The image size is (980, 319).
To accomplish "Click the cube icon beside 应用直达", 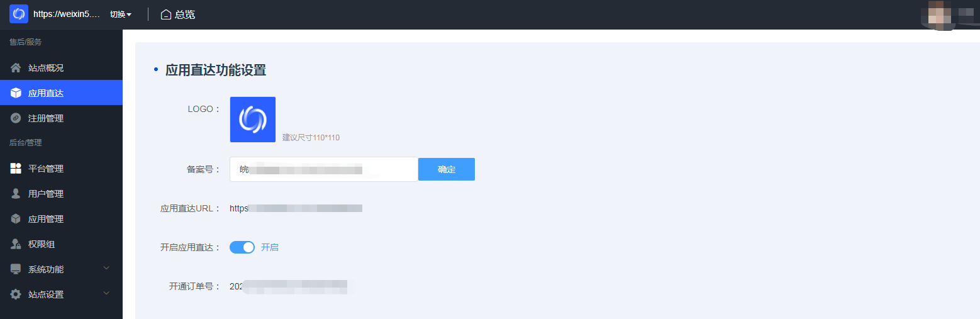I will coord(16,92).
